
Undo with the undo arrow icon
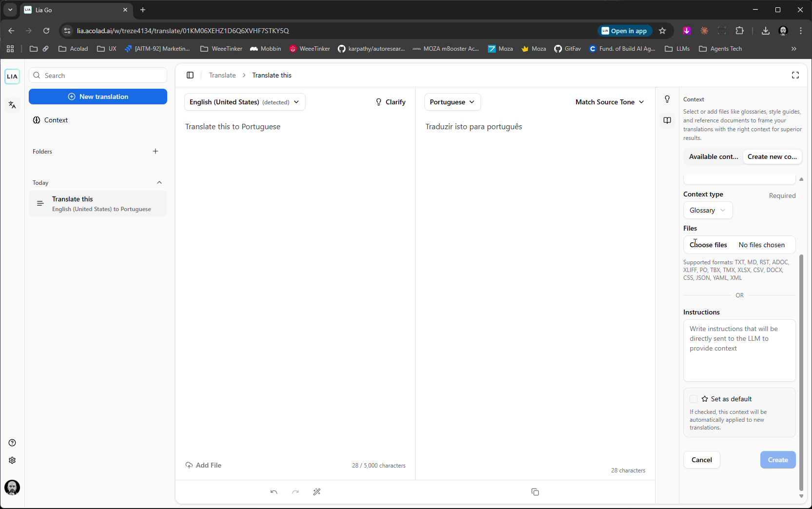(x=273, y=492)
